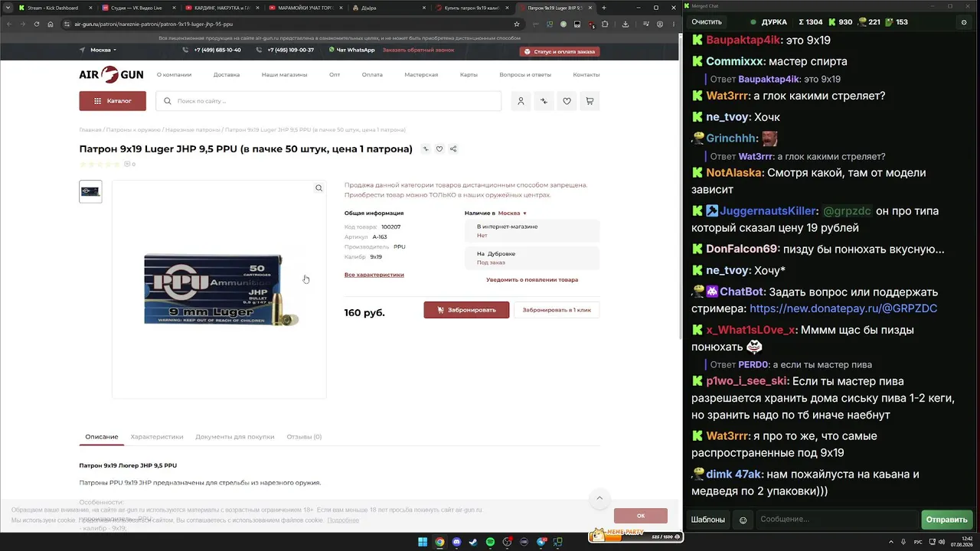
Task: Open the browser extensions puzzle icon
Action: click(605, 24)
